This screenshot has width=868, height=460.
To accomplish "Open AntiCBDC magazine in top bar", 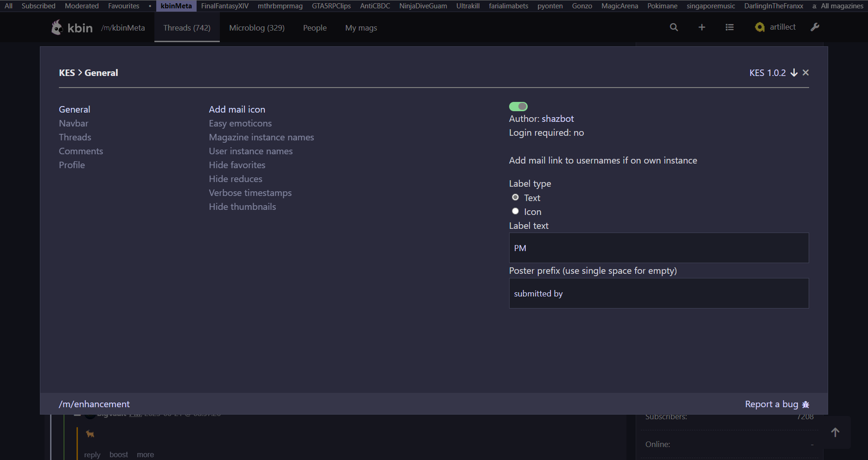I will 375,6.
